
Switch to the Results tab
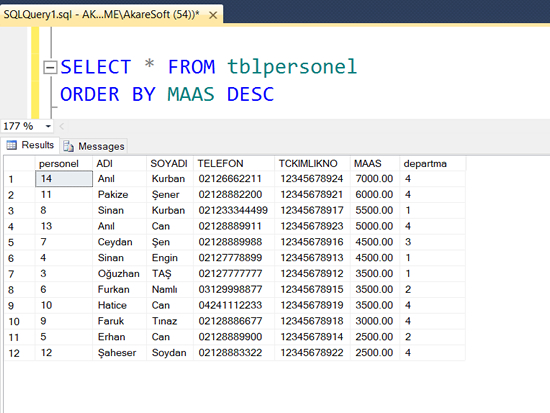pos(30,145)
